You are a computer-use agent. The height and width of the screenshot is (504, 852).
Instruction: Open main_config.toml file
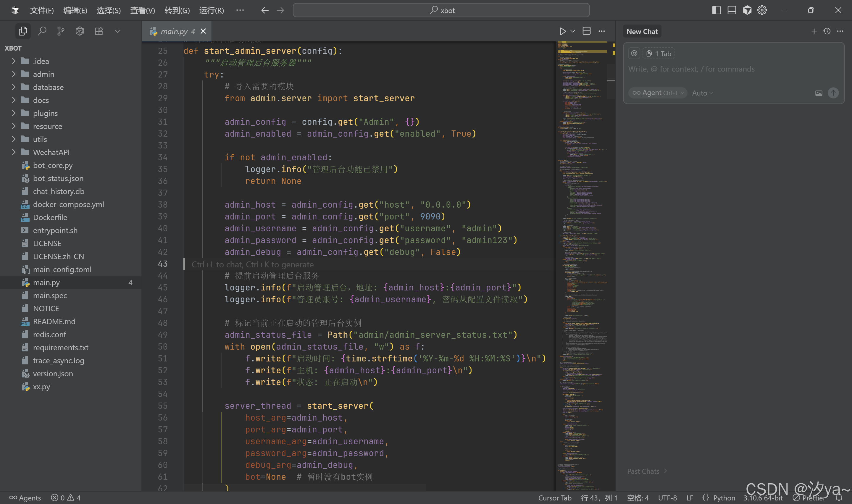71,269
